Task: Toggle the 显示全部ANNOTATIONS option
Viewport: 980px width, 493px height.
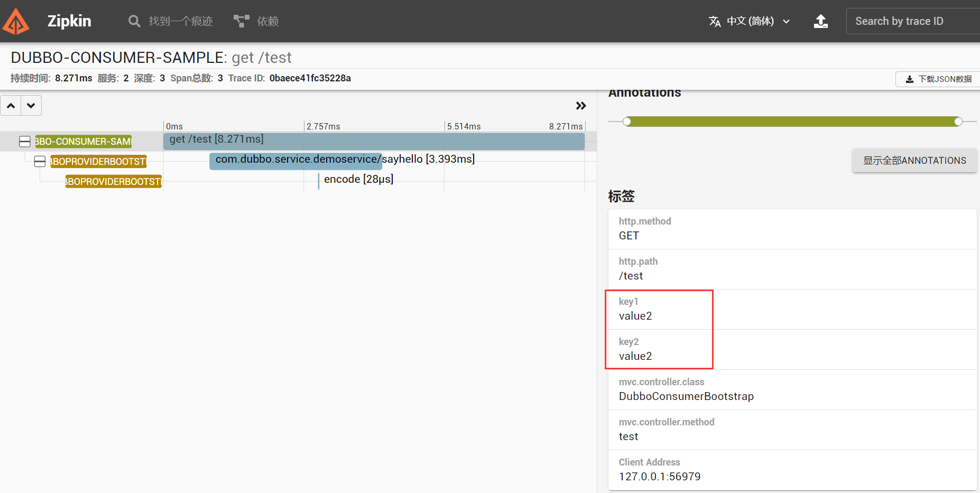Action: pos(914,160)
